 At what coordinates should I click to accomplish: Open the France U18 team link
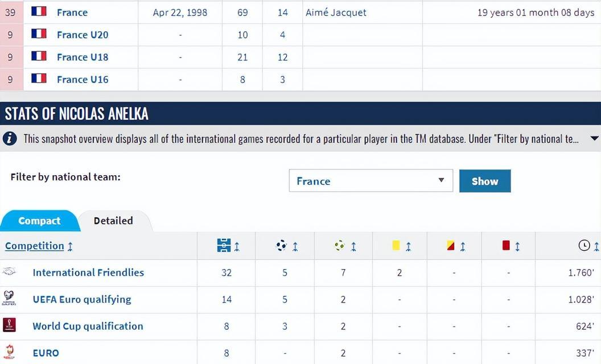83,57
